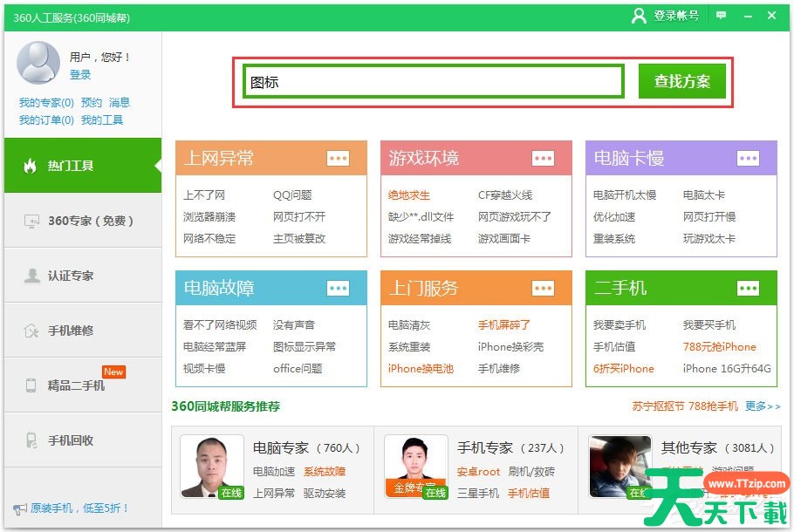Click the user avatar picture
This screenshot has width=794, height=532.
[x=38, y=62]
